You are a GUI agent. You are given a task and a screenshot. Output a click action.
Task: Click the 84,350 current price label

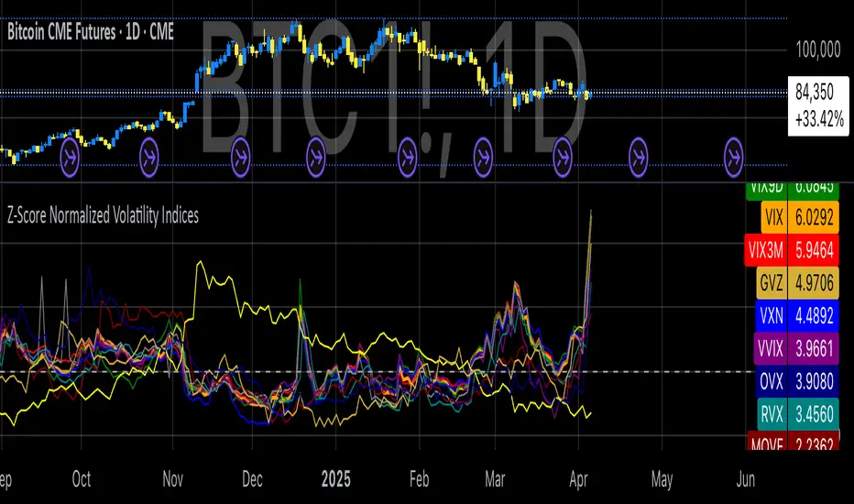818,105
